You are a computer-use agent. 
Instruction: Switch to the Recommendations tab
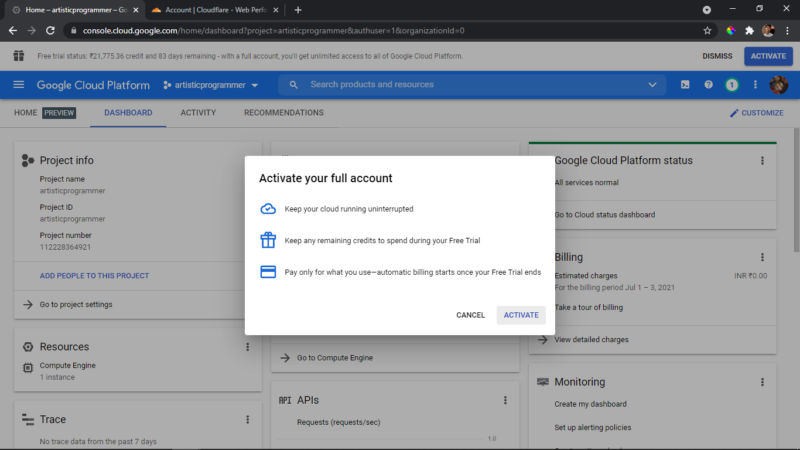click(x=284, y=113)
